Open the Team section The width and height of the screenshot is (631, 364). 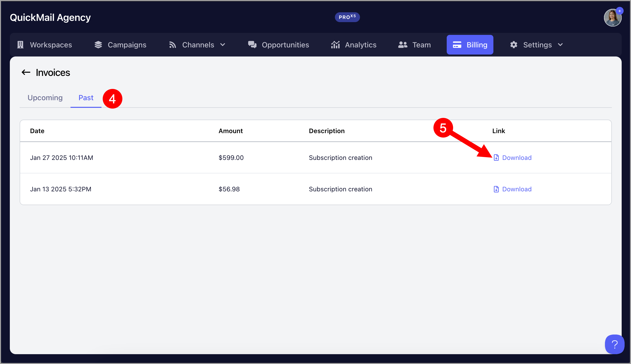click(x=415, y=45)
